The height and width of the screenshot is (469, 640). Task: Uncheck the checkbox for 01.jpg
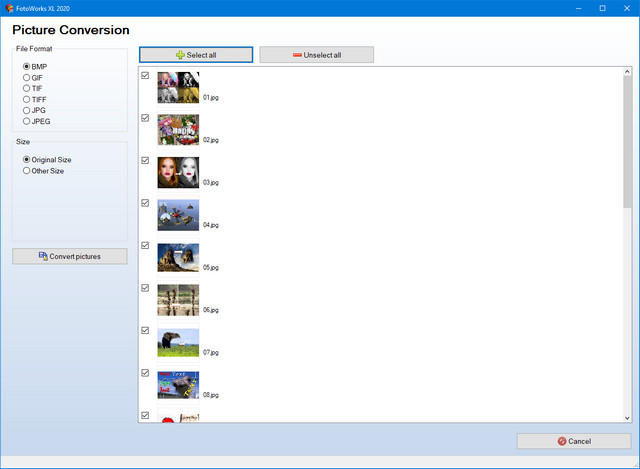(x=145, y=76)
